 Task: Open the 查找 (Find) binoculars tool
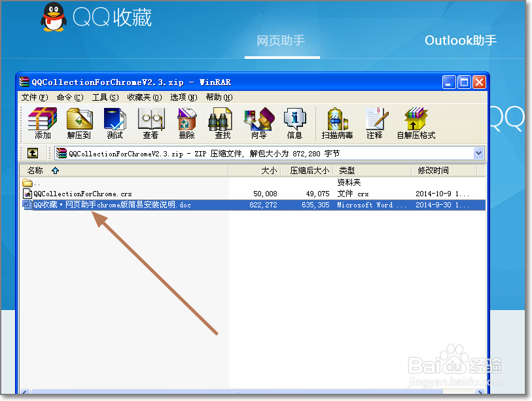tap(223, 123)
